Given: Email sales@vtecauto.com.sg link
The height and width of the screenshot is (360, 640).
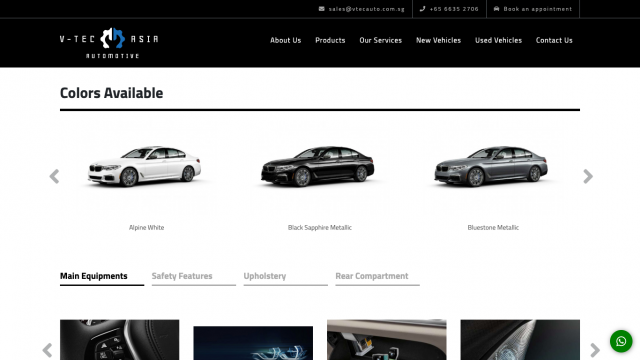Looking at the screenshot, I should pyautogui.click(x=367, y=9).
